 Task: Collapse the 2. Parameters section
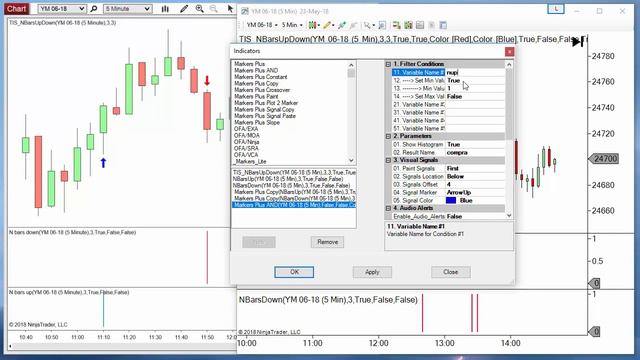pos(388,136)
